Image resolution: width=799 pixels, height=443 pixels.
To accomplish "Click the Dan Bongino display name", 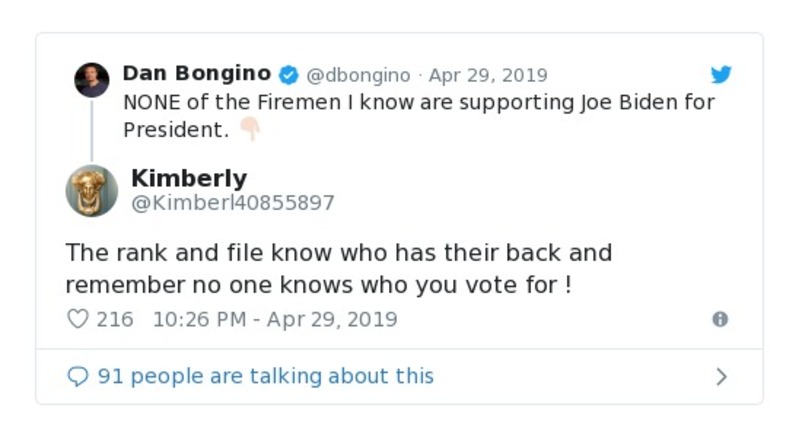I will [x=196, y=74].
